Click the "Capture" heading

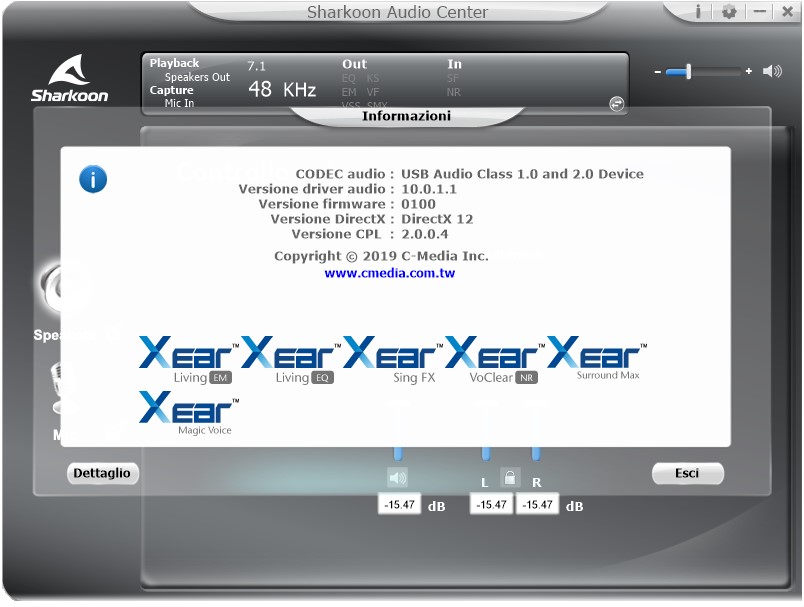point(171,90)
